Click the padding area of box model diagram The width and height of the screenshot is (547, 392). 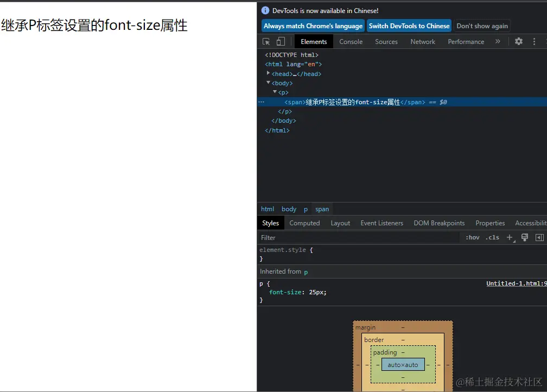[x=385, y=352]
